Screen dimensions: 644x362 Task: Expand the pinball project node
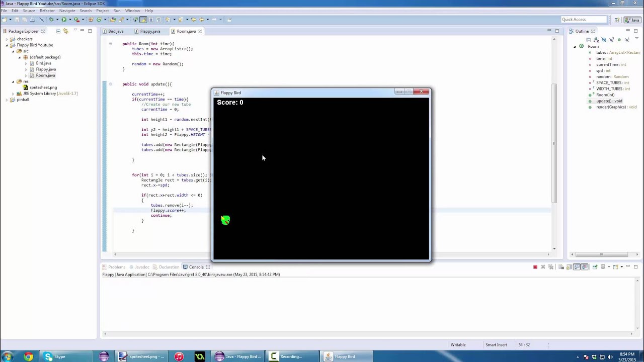pos(7,100)
